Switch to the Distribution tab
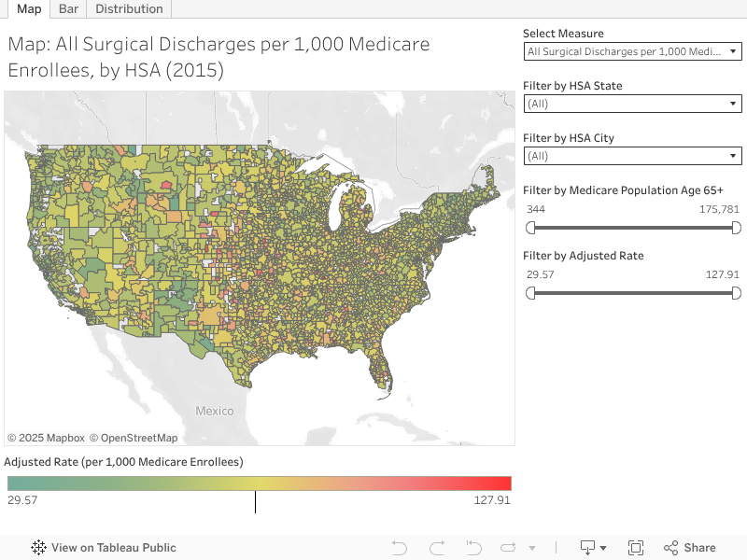Viewport: 747px width, 560px height. click(x=129, y=8)
